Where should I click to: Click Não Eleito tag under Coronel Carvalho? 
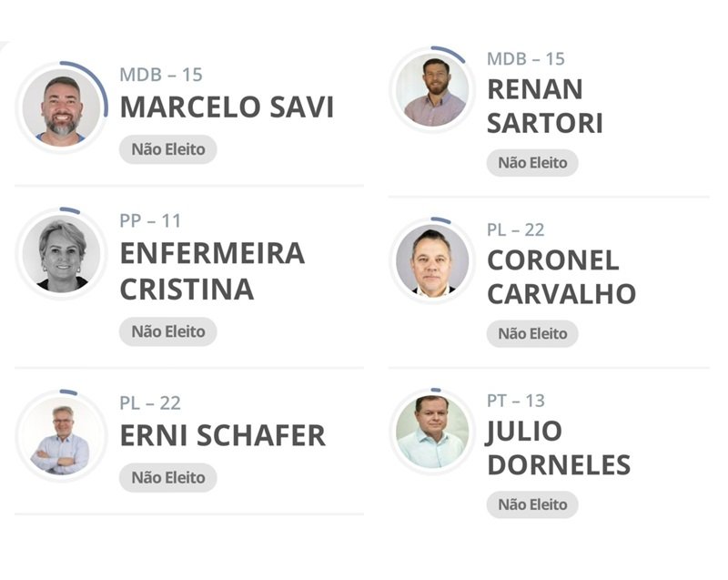(532, 333)
